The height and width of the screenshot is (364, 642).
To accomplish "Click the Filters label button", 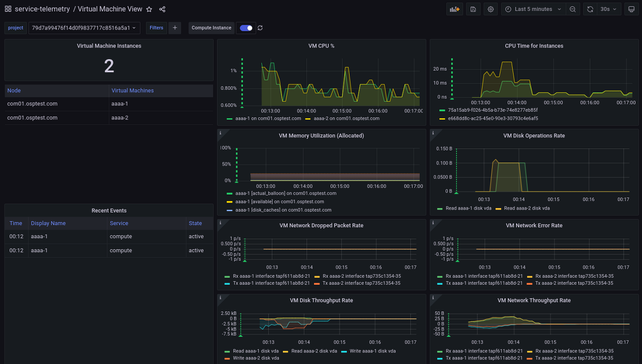I will [x=156, y=28].
